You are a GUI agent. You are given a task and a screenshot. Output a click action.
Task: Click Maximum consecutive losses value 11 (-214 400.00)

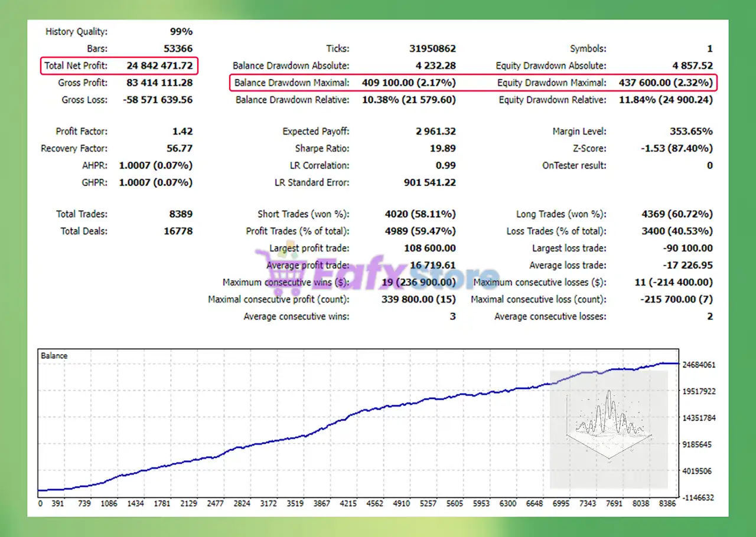click(x=674, y=283)
